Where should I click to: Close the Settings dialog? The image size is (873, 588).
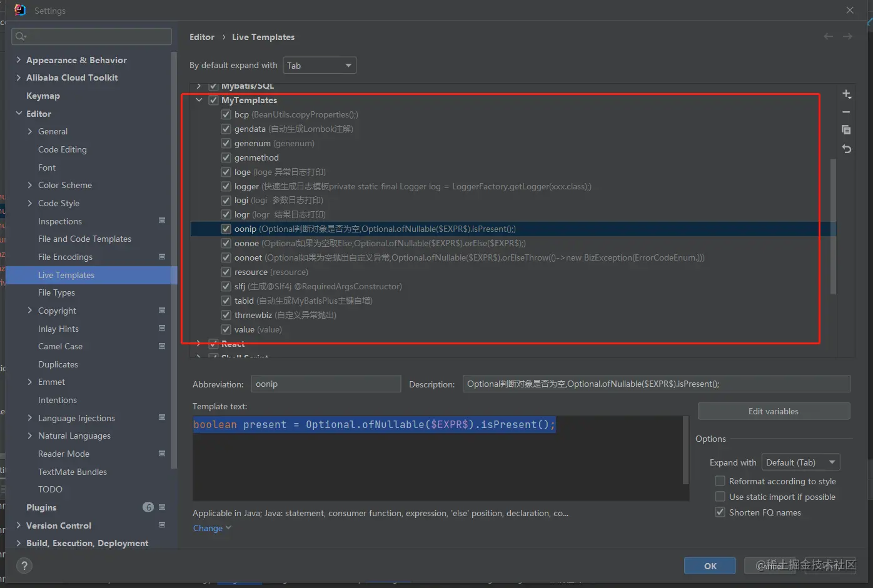coord(850,10)
